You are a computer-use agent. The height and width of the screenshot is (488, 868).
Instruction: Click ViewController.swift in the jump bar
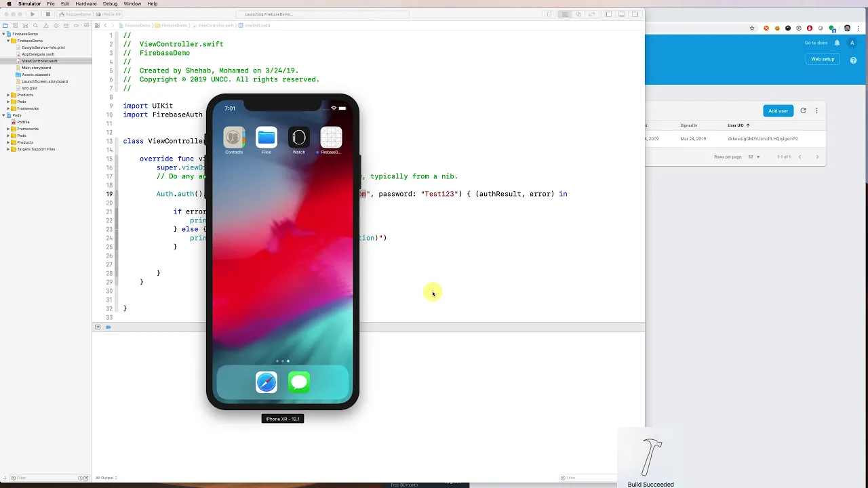pyautogui.click(x=215, y=26)
